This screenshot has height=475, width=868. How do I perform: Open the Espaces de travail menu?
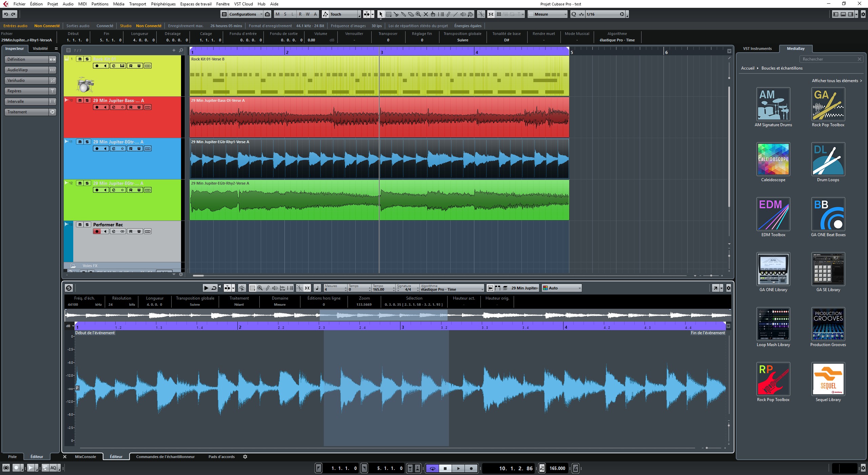coord(196,4)
